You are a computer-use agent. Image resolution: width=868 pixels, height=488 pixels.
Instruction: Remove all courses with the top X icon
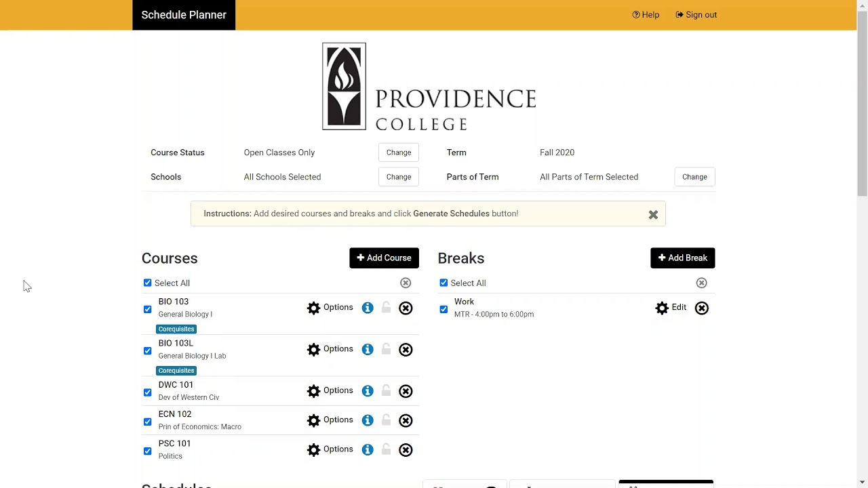[406, 283]
